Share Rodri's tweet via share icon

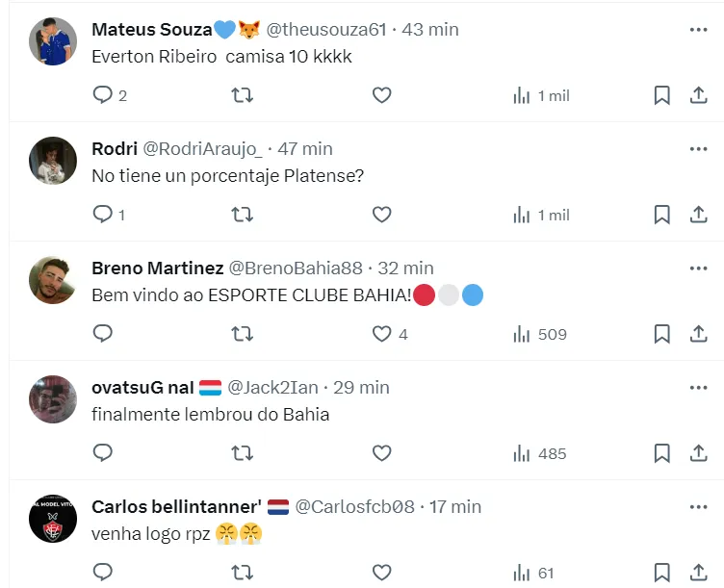(x=699, y=215)
